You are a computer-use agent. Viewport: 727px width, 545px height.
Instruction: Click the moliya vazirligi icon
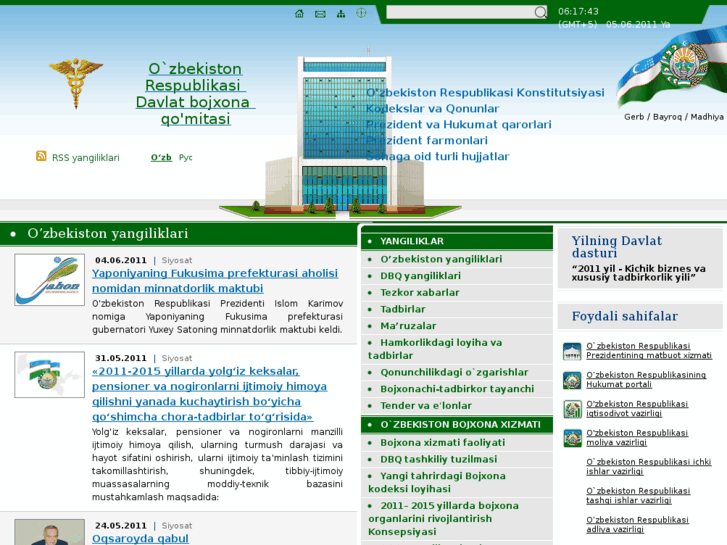[572, 438]
